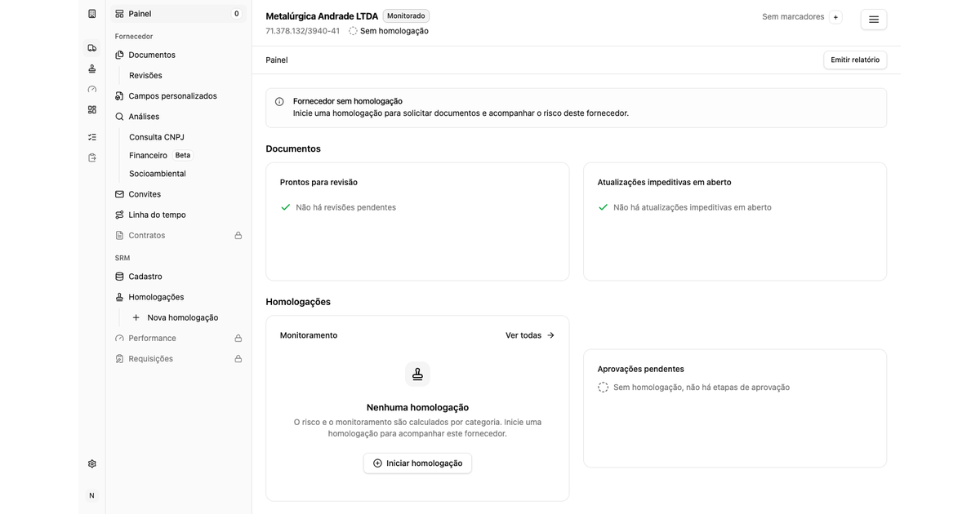Viewport: 980px width, 514px height.
Task: Click lock icon beside Requisições
Action: click(x=238, y=359)
